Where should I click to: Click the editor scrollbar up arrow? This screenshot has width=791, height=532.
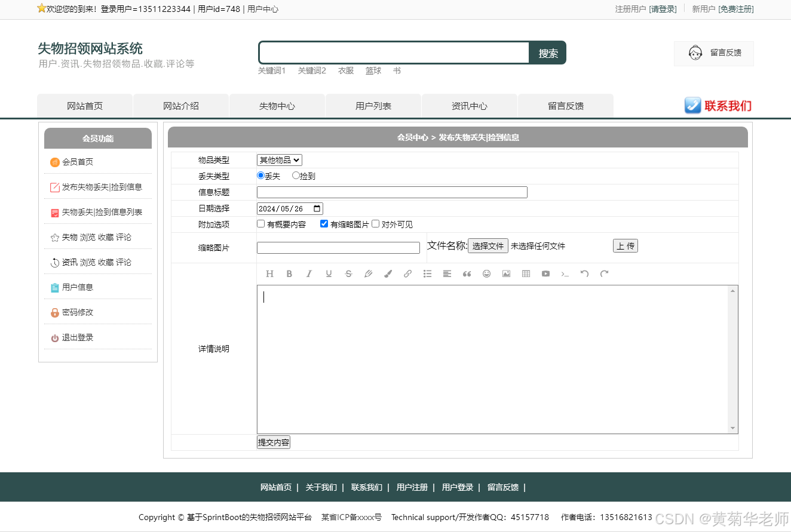(732, 291)
